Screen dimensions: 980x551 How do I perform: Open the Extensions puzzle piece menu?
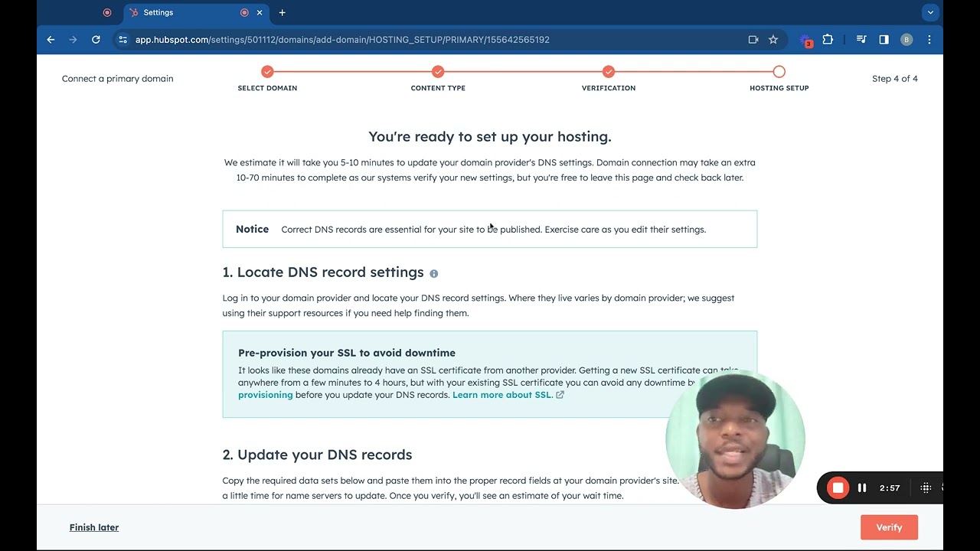point(828,40)
